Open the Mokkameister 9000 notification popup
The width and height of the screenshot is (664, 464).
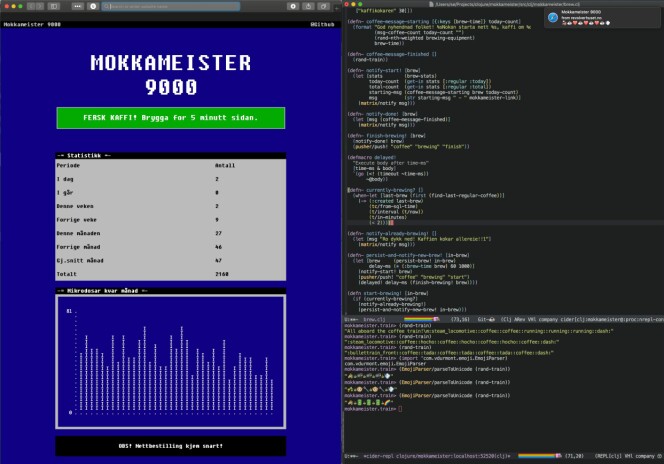coord(602,17)
